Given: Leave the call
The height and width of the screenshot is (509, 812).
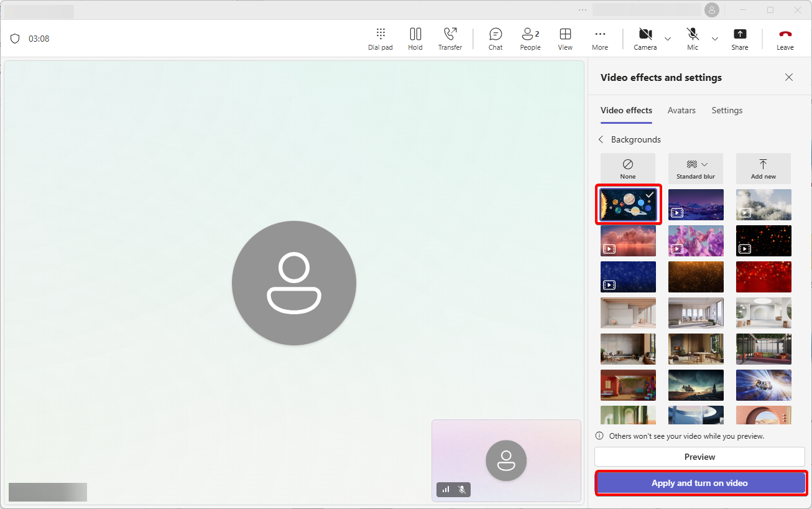Looking at the screenshot, I should [x=785, y=39].
